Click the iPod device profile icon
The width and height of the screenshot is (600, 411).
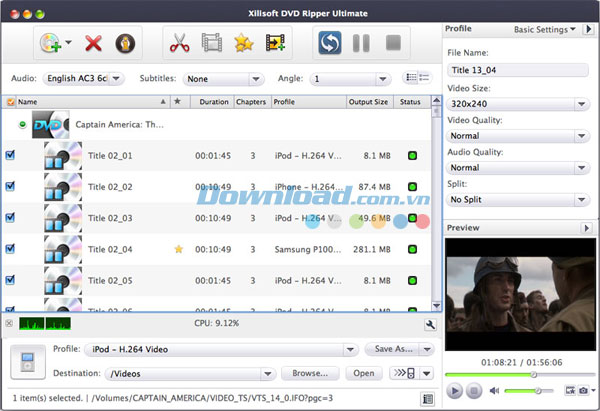pos(28,362)
